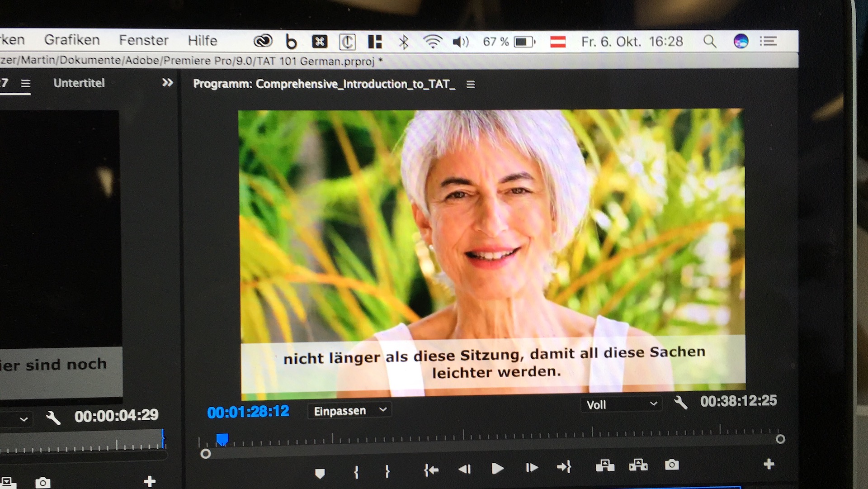
Task: Click the Add Marker button
Action: coord(320,473)
